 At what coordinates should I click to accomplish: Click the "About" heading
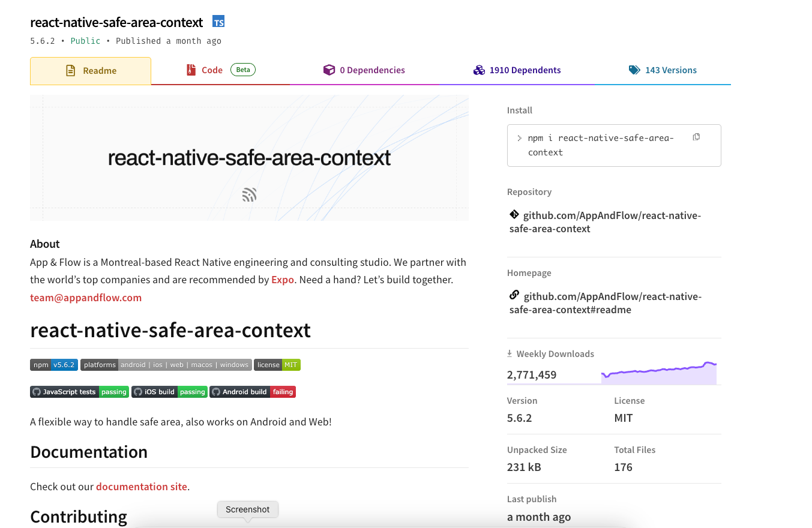[x=45, y=244]
